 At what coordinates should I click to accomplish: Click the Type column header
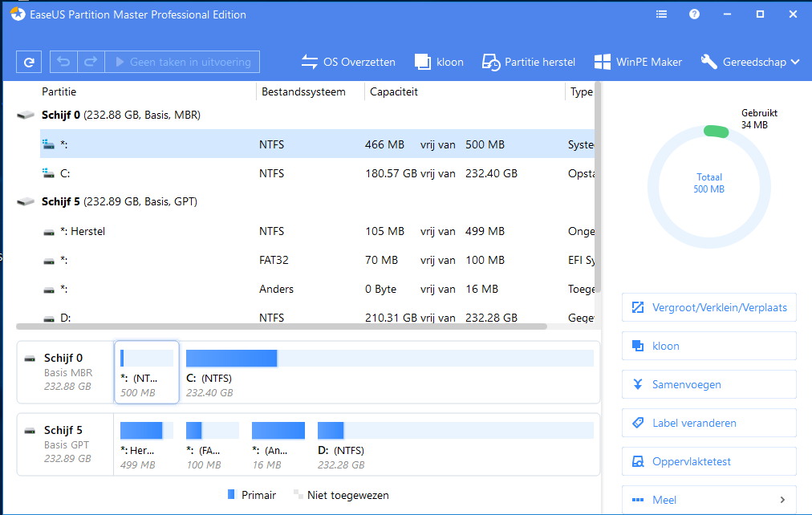581,91
